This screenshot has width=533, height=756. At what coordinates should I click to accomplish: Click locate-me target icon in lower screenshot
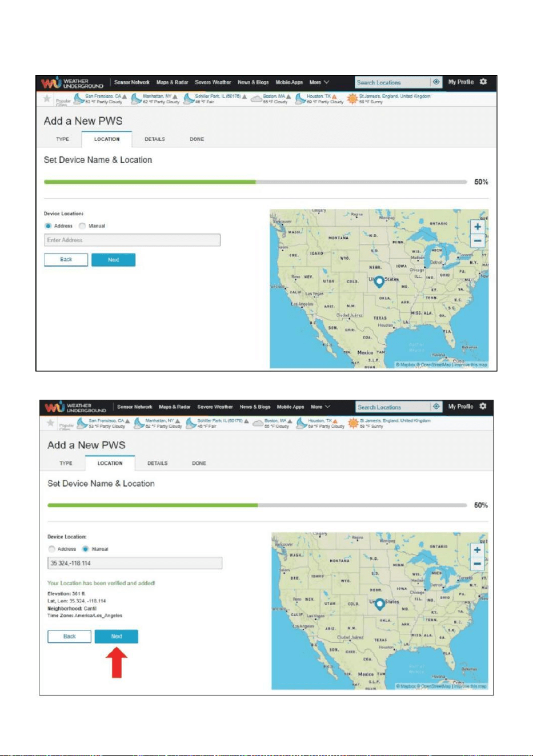436,407
